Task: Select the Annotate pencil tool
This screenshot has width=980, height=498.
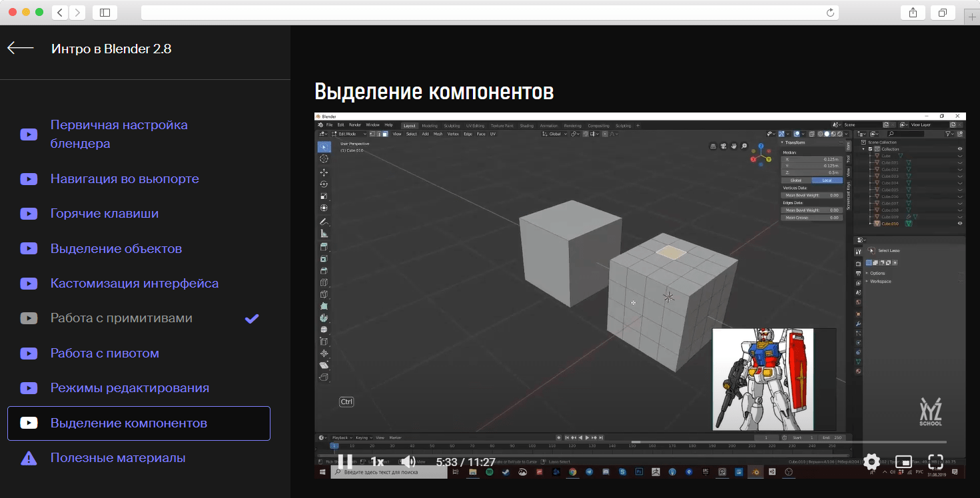Action: pos(324,221)
